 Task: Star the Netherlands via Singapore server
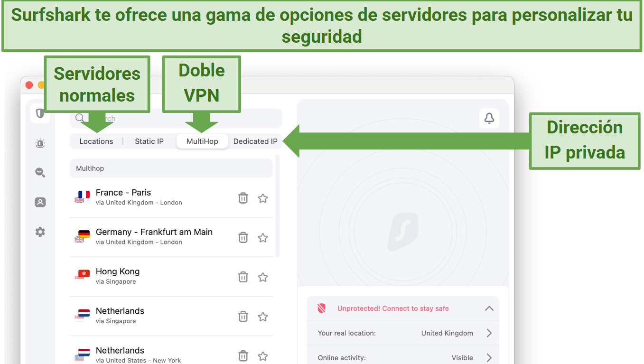(263, 316)
